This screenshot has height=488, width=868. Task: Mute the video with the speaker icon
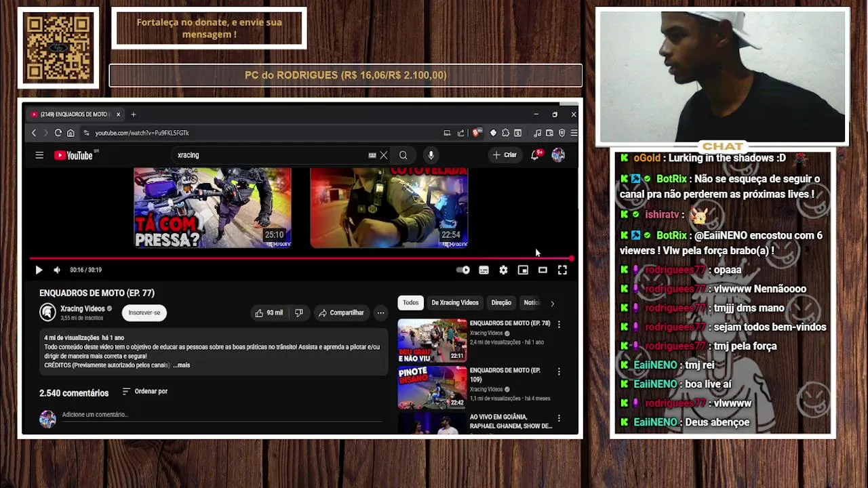57,270
